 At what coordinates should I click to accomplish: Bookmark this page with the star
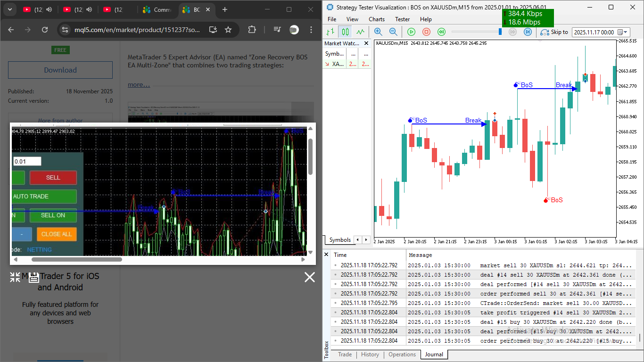(x=228, y=30)
